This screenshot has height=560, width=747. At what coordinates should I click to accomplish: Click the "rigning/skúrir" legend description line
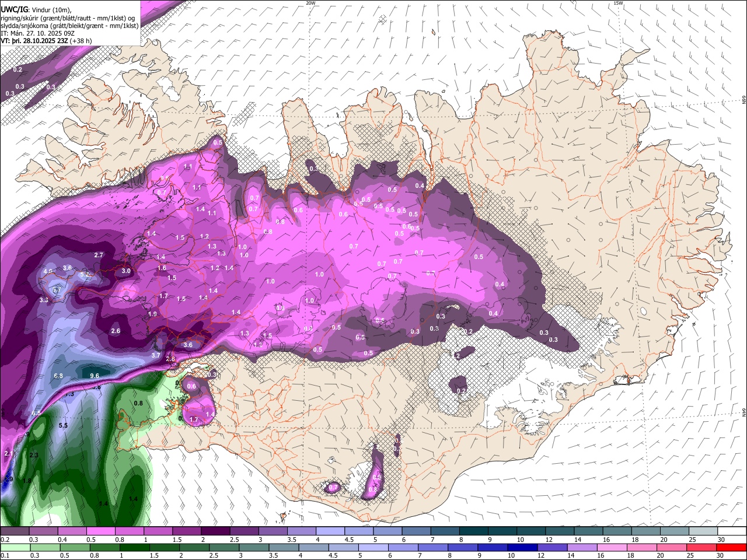(x=67, y=18)
